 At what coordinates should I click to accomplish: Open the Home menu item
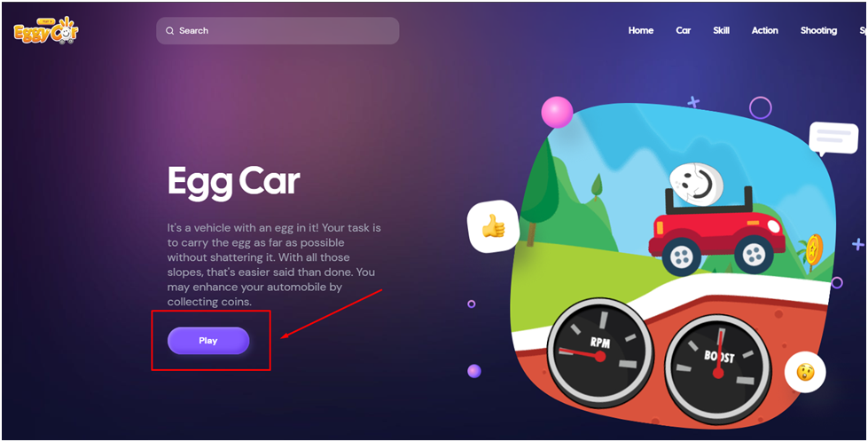[641, 30]
